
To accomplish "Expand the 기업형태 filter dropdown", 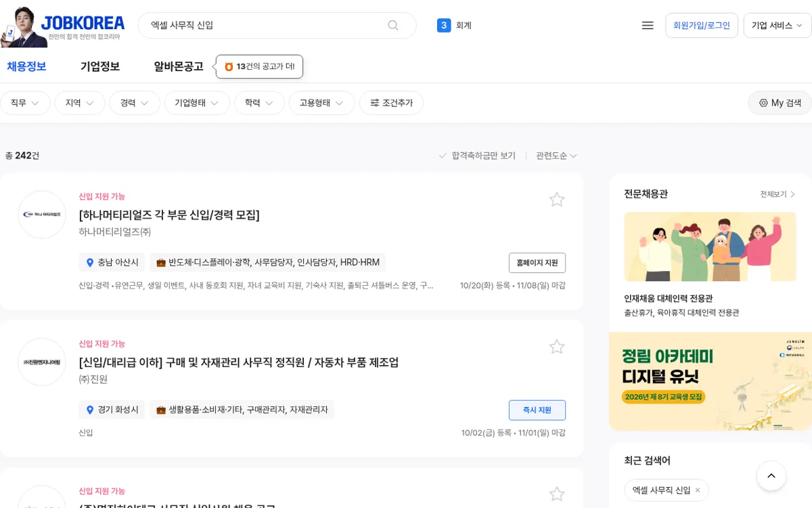I will (197, 103).
